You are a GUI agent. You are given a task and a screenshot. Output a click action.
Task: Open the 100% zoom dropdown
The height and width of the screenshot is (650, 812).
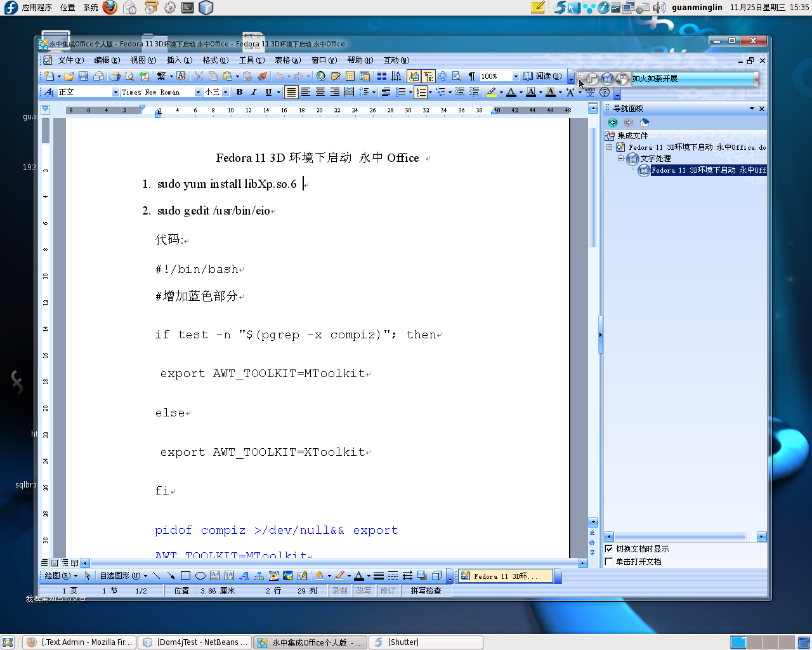coord(516,76)
